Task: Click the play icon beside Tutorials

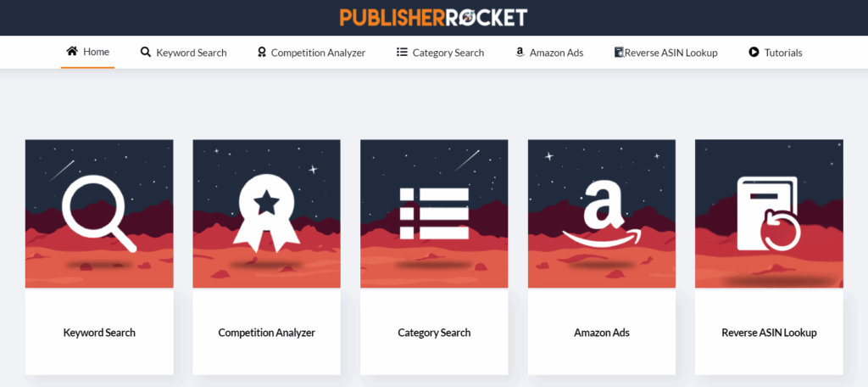Action: (754, 52)
